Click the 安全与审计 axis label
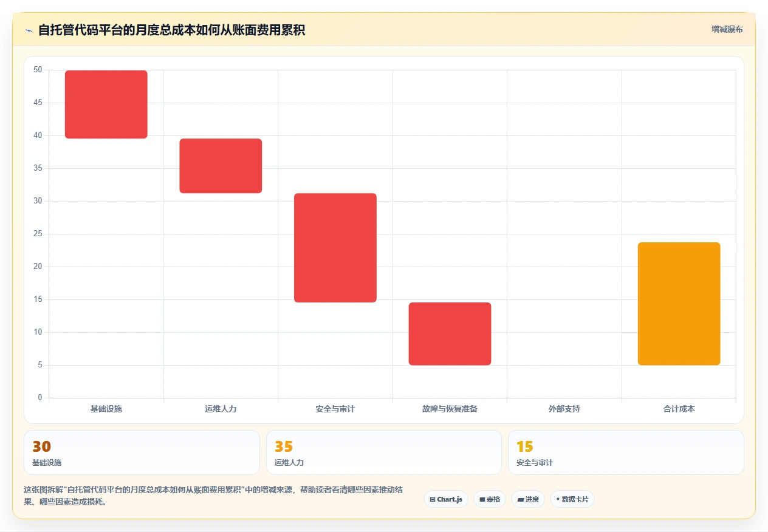The height and width of the screenshot is (532, 768). [335, 409]
